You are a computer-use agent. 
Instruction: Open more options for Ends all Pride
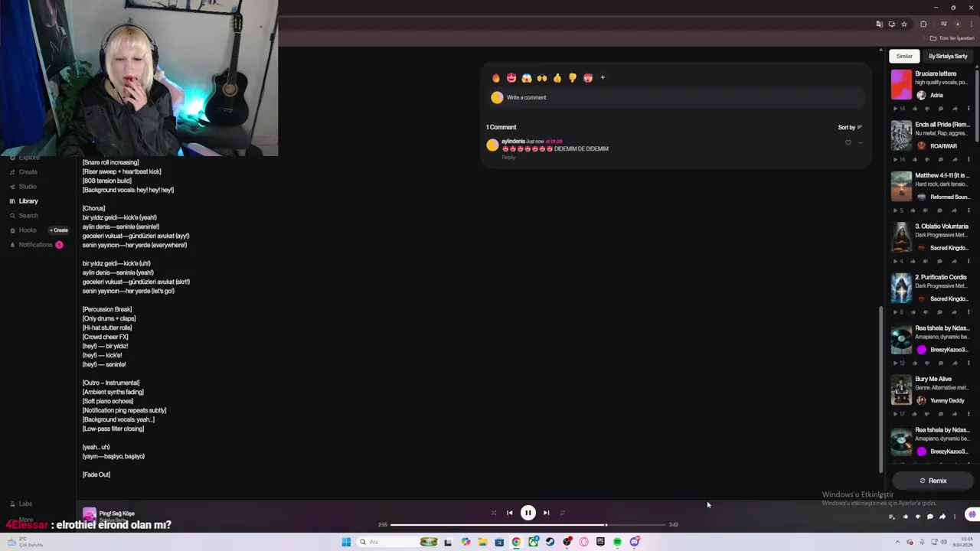pyautogui.click(x=969, y=159)
